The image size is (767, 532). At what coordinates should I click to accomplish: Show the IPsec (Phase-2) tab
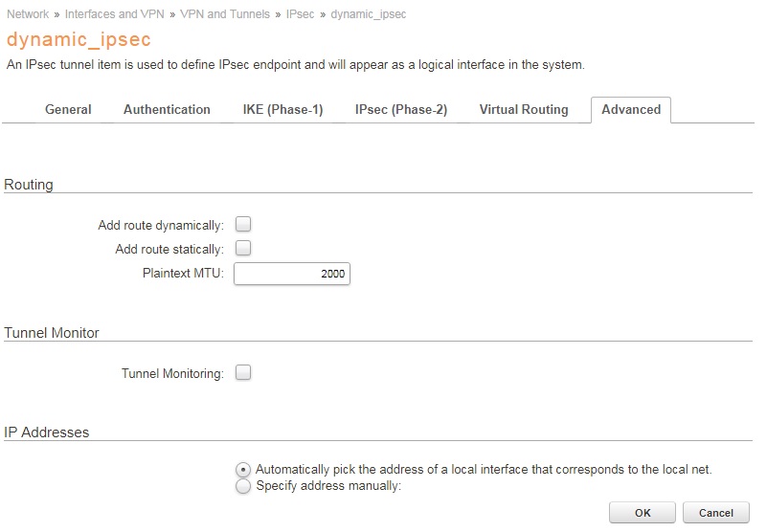tap(400, 110)
